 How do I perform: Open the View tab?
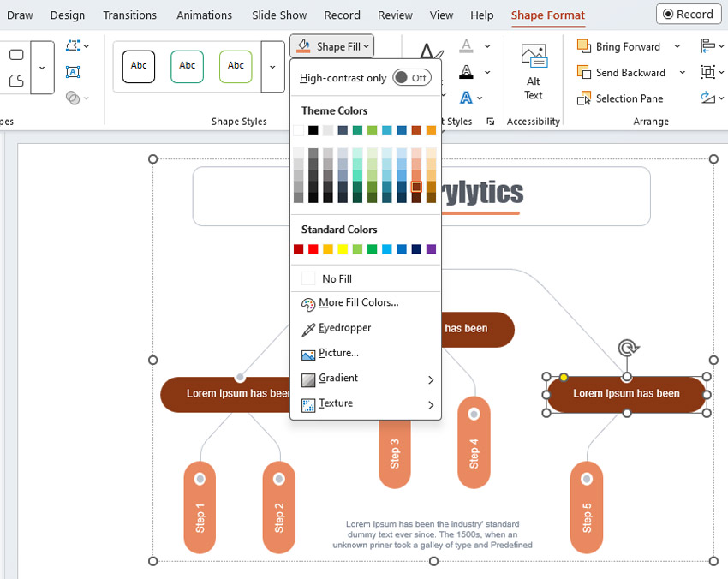[x=441, y=15]
